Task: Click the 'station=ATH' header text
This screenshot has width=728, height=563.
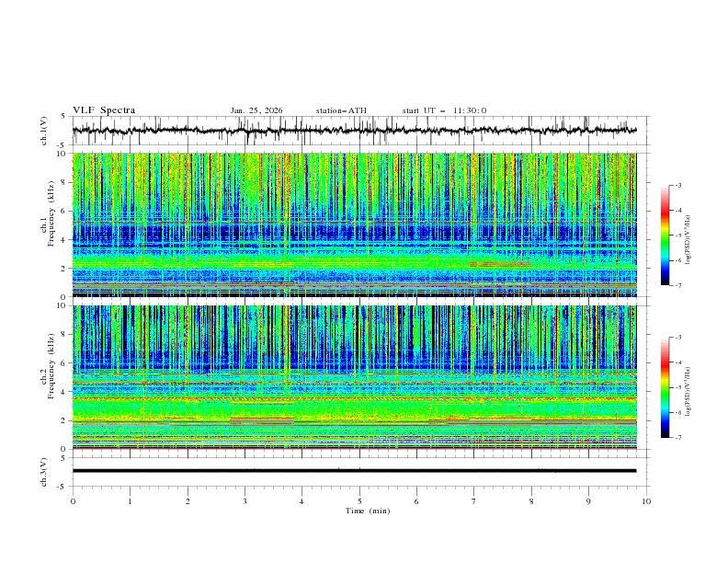Action: 341,110
